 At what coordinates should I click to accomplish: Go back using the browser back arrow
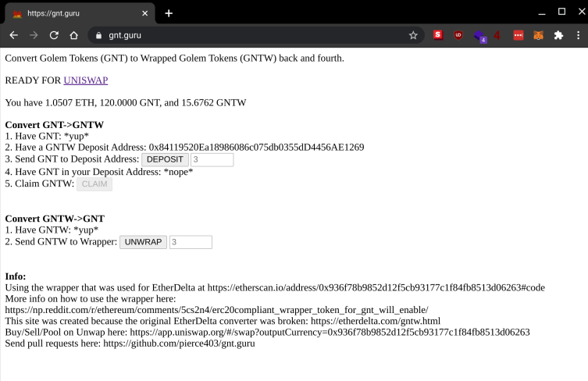14,35
